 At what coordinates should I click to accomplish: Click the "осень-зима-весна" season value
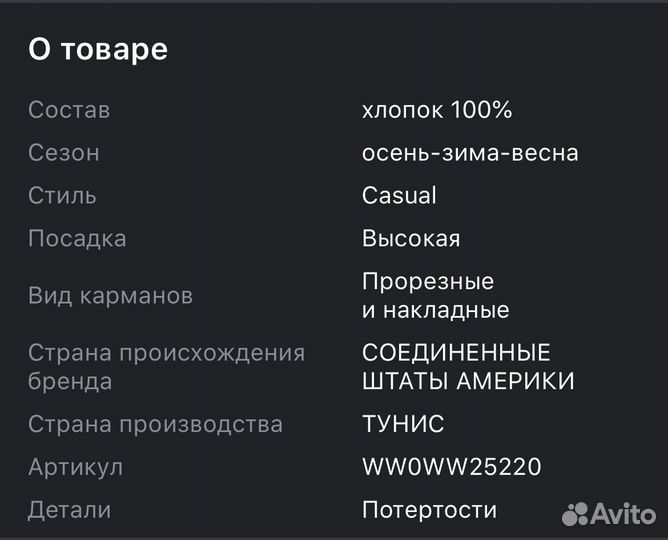(470, 153)
